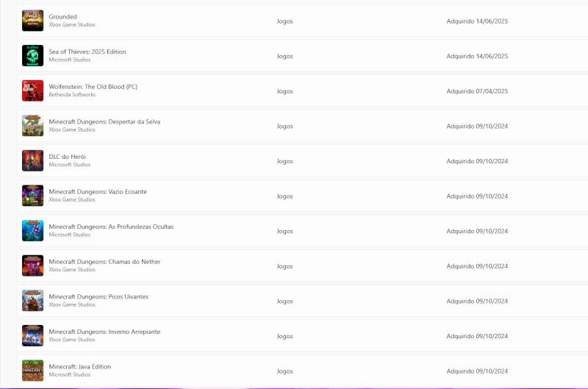Open Minecraft: Java Edition grass block icon
Viewport: 588px width, 389px height.
tap(33, 370)
